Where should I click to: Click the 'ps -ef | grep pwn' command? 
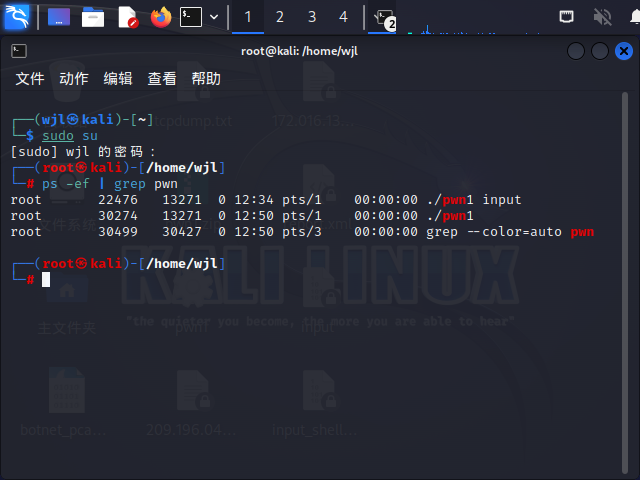click(x=110, y=184)
